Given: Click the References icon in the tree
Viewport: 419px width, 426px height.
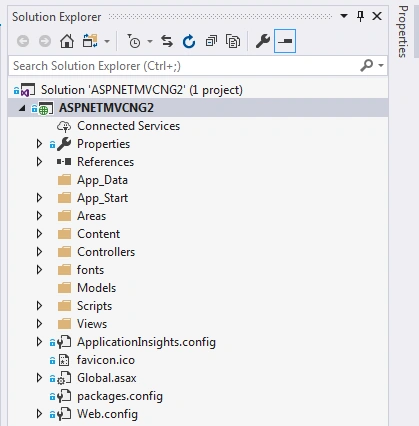Looking at the screenshot, I should 64,162.
